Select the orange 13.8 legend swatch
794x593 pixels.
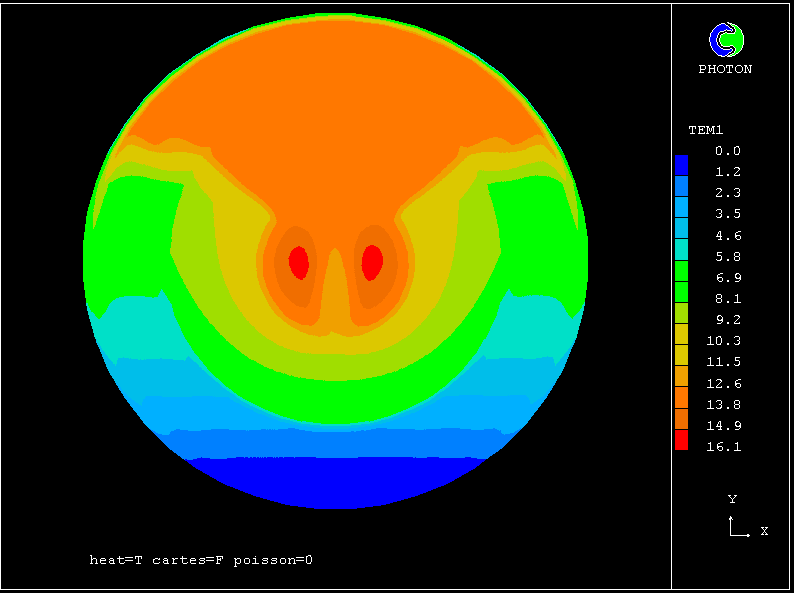(x=681, y=397)
